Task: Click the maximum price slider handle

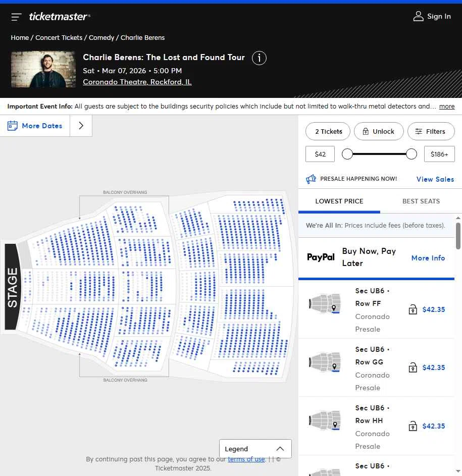Action: [412, 154]
